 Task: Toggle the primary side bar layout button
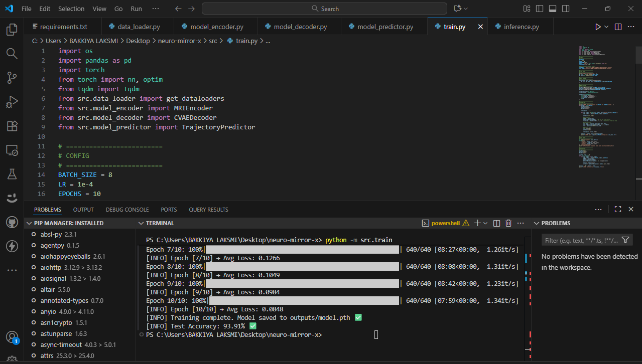(540, 9)
